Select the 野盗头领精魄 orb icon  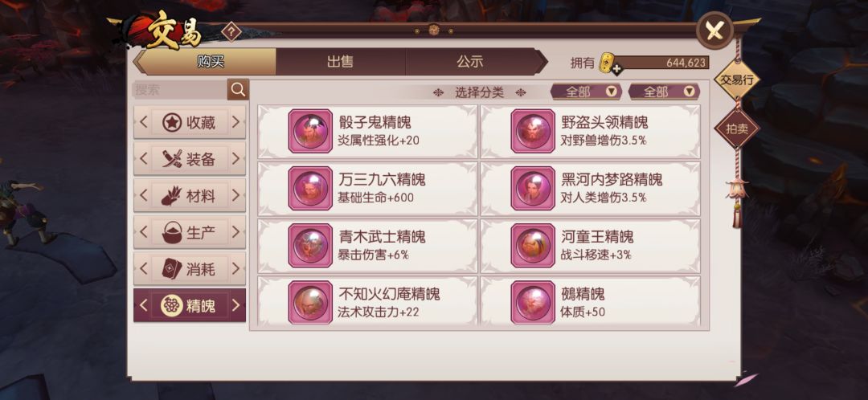point(533,131)
